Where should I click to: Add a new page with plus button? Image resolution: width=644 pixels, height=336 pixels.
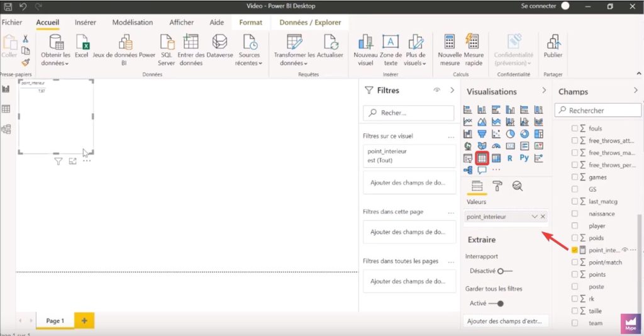coord(84,321)
